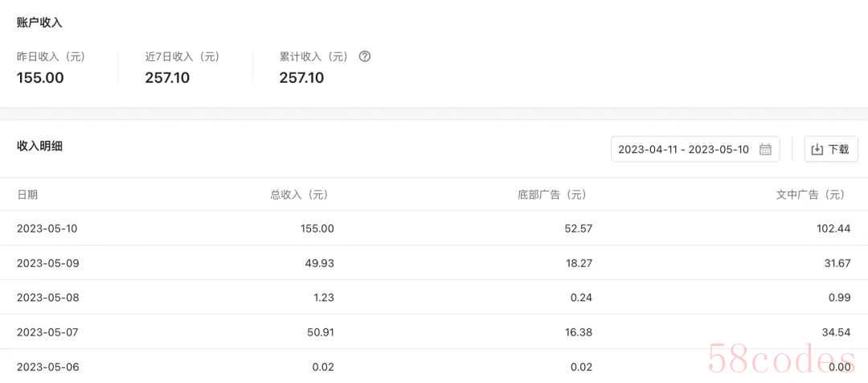
Task: Select the 2023-05-06 row date
Action: click(x=47, y=367)
